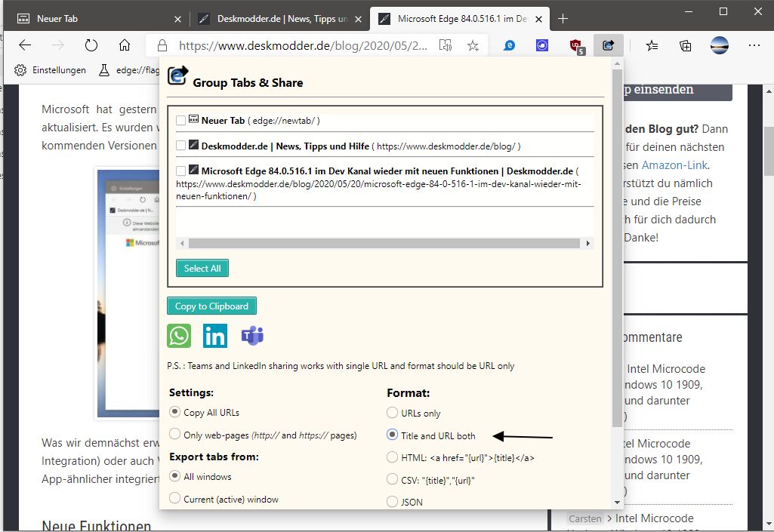Open the Amazon-Link hyperlink on the page
This screenshot has width=774, height=532.
coord(674,165)
